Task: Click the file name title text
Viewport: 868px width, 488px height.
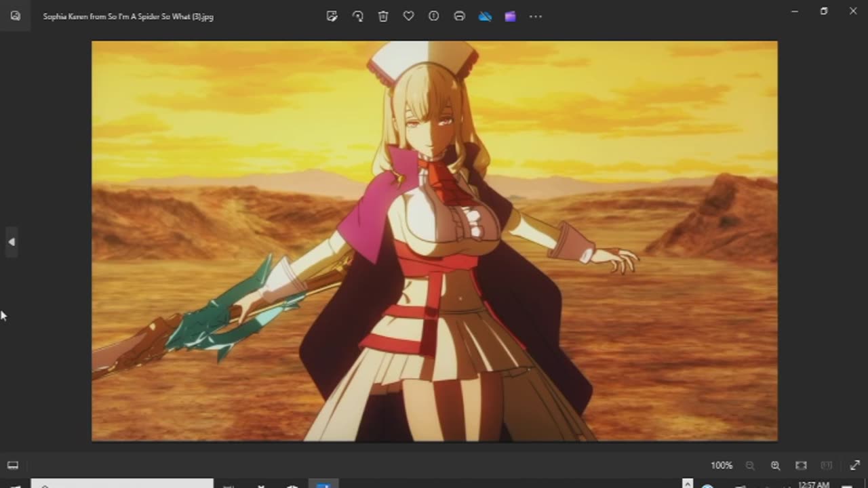Action: (x=128, y=16)
